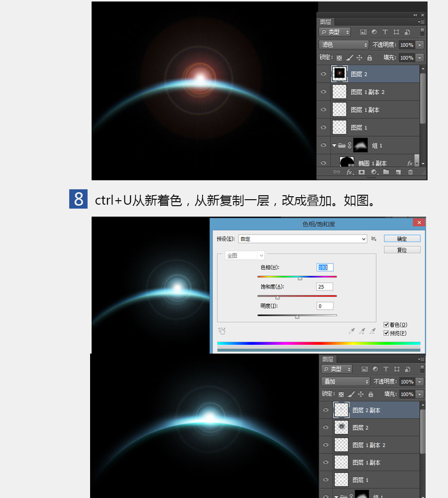Click the 复位 button
448x498 pixels.
tap(402, 250)
